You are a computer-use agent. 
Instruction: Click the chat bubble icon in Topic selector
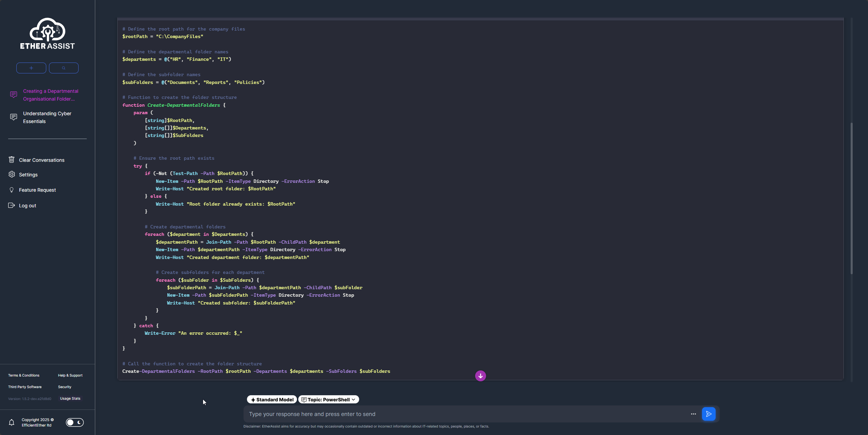coord(304,400)
